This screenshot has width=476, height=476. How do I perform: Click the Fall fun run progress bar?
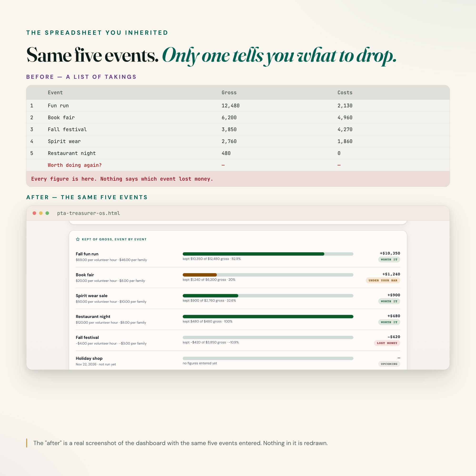[x=268, y=254]
